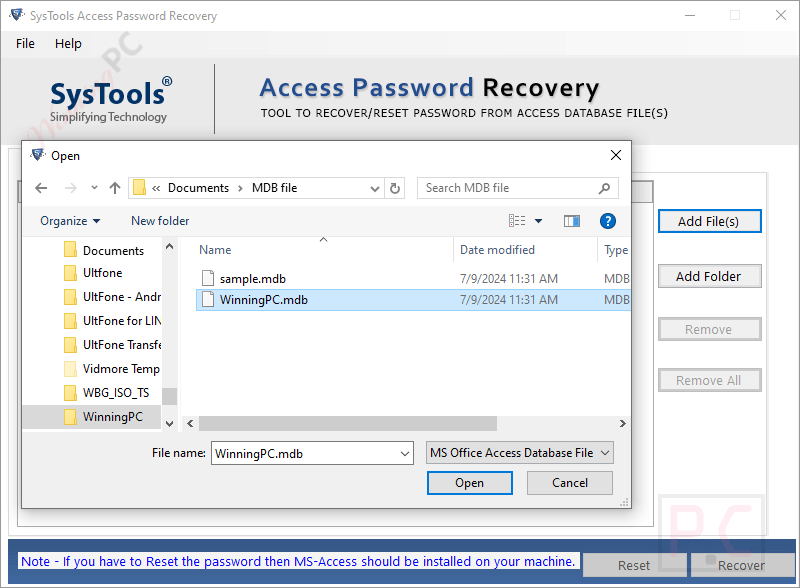Expand the view options dropdown arrow
Image resolution: width=800 pixels, height=588 pixels.
click(538, 221)
